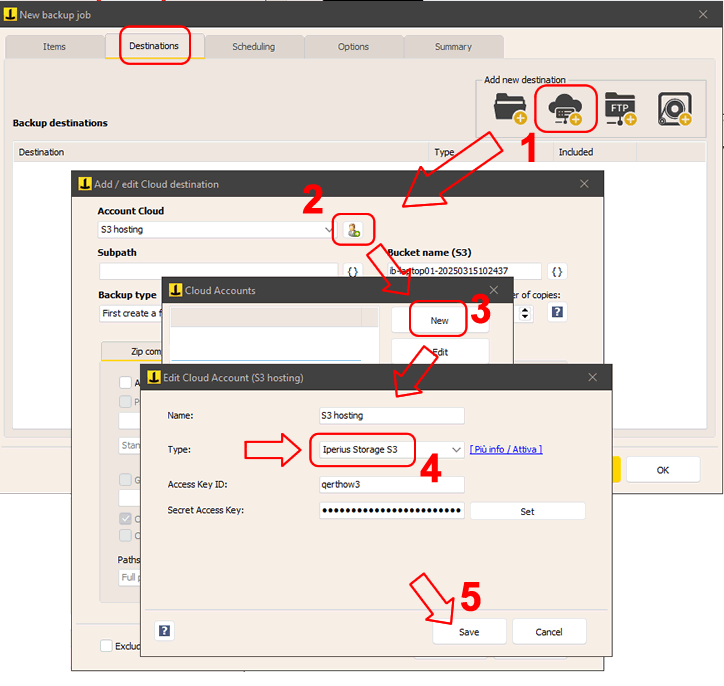Screen dimensions: 724x686
Task: Open the Backup type dropdown
Action: point(131,313)
